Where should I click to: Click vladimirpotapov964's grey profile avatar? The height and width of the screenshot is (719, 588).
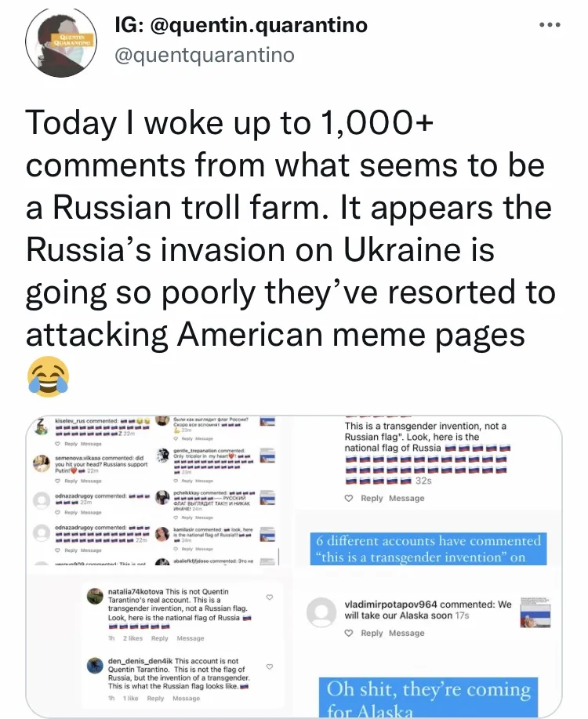[x=321, y=612]
